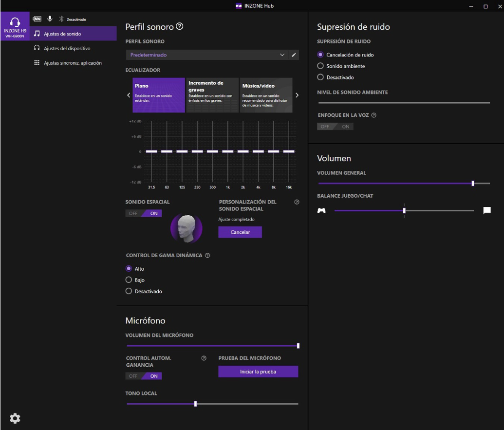Click Iniciar la prueba microphone test button
Image resolution: width=504 pixels, height=430 pixels.
pos(258,372)
